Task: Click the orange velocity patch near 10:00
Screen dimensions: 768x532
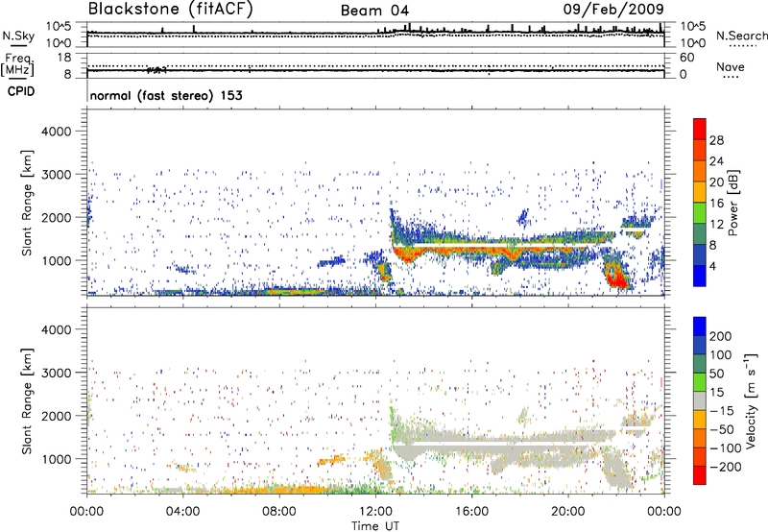Action: click(x=330, y=461)
